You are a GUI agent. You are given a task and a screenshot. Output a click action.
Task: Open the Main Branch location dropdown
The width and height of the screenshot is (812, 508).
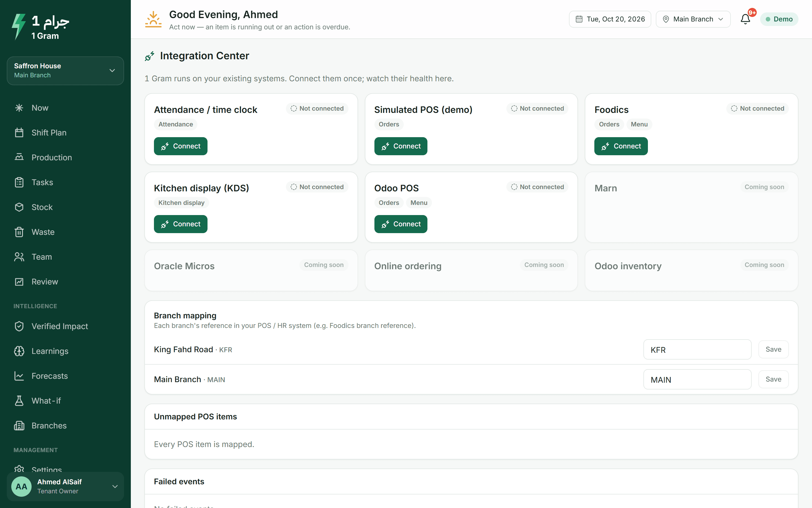pyautogui.click(x=693, y=19)
